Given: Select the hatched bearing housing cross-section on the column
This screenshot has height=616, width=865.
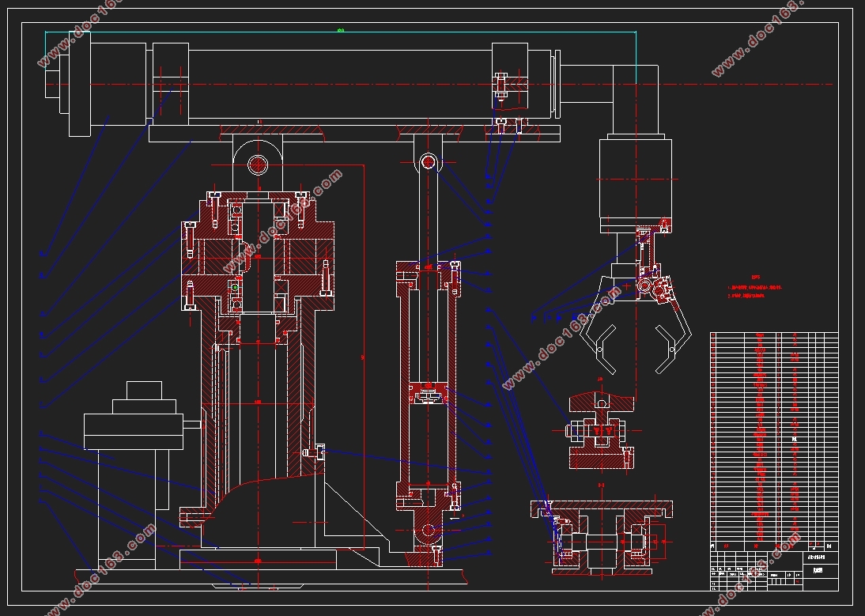Looking at the screenshot, I should point(259,252).
